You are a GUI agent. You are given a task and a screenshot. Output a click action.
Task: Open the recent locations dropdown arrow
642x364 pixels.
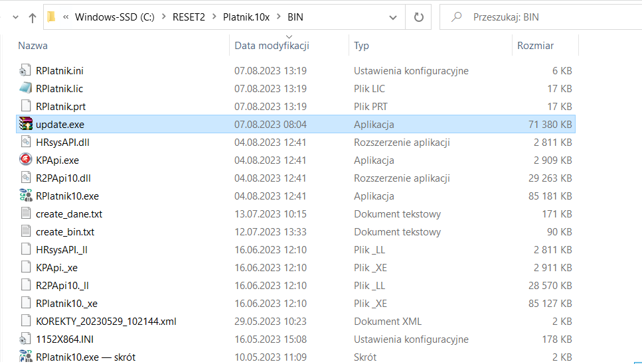(15, 18)
